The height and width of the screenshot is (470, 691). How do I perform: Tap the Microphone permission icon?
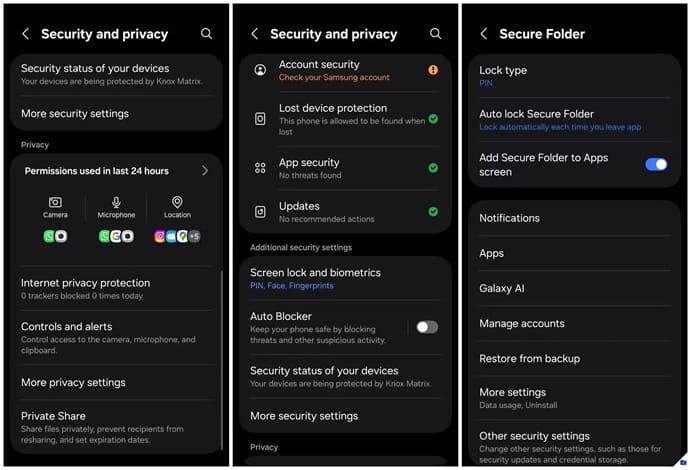coord(116,202)
